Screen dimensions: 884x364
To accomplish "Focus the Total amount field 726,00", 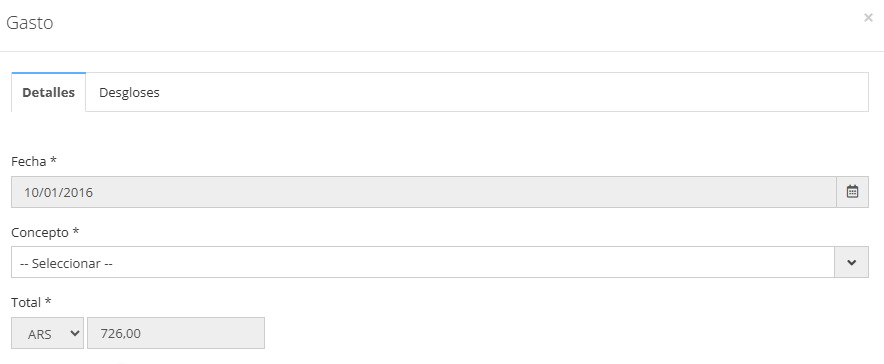I will coord(176,333).
